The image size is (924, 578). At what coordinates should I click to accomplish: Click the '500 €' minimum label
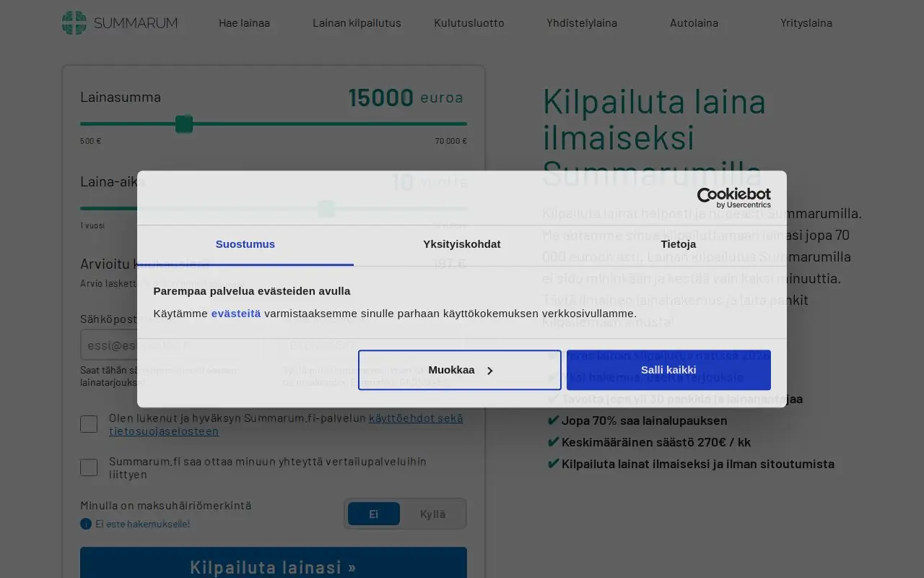pos(90,141)
